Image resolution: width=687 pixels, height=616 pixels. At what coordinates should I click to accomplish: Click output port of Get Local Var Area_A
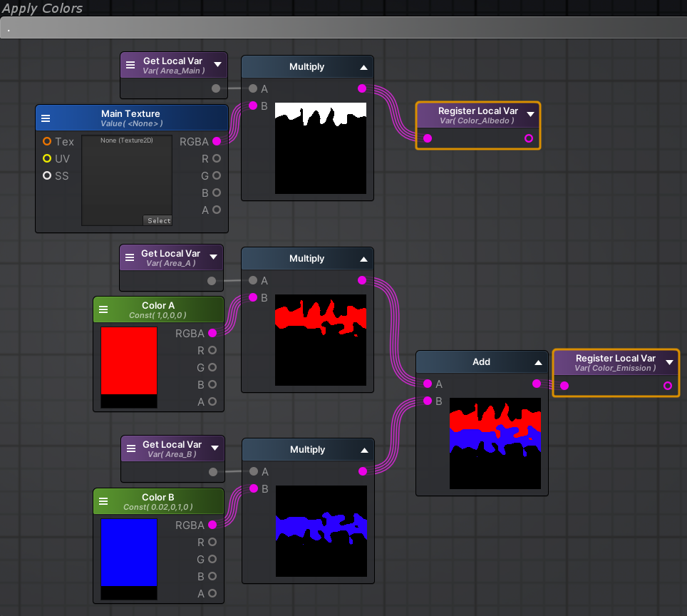[212, 281]
